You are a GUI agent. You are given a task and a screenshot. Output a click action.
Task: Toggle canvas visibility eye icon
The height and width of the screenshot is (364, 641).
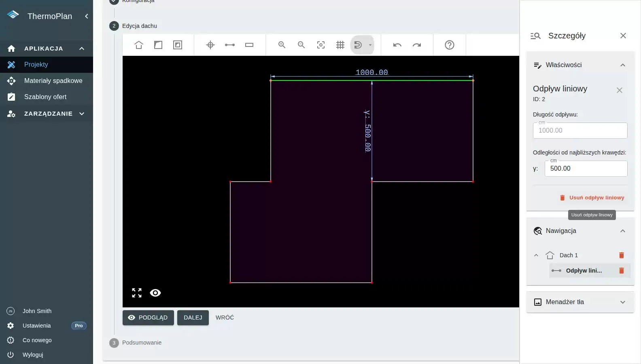155,293
